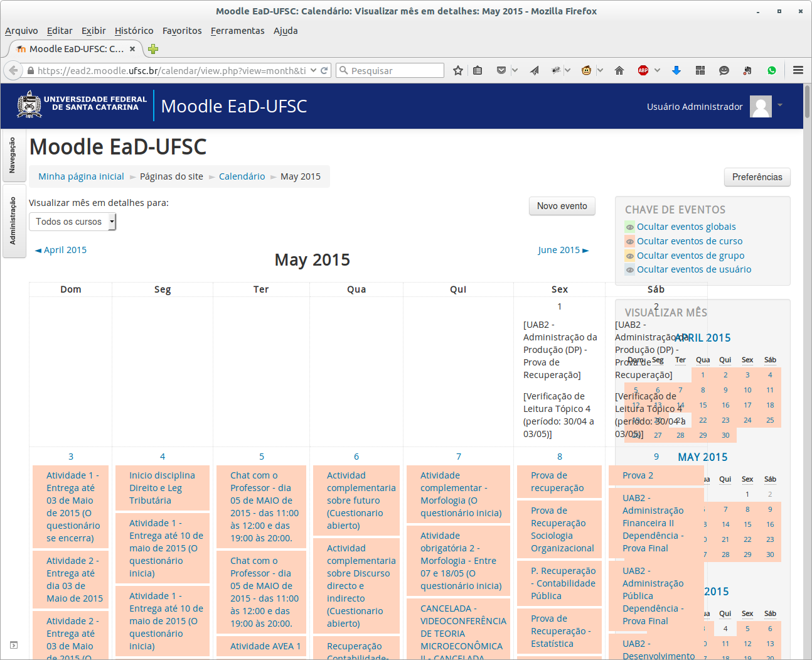Bookmark this page with the star icon
The height and width of the screenshot is (660, 812).
point(458,70)
